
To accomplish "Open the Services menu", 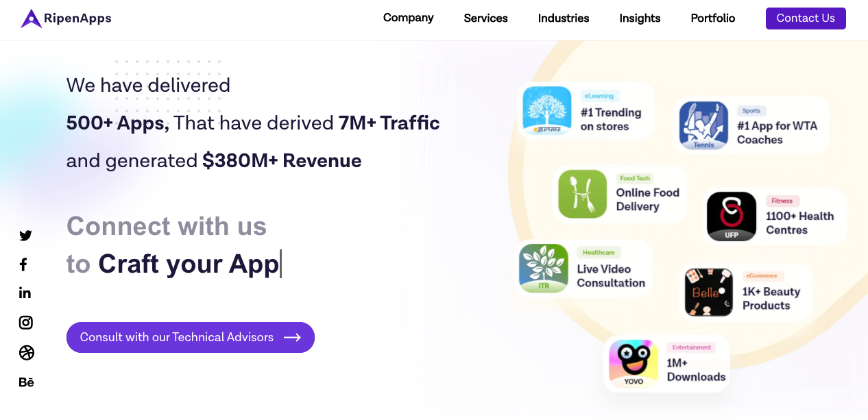I will tap(485, 18).
